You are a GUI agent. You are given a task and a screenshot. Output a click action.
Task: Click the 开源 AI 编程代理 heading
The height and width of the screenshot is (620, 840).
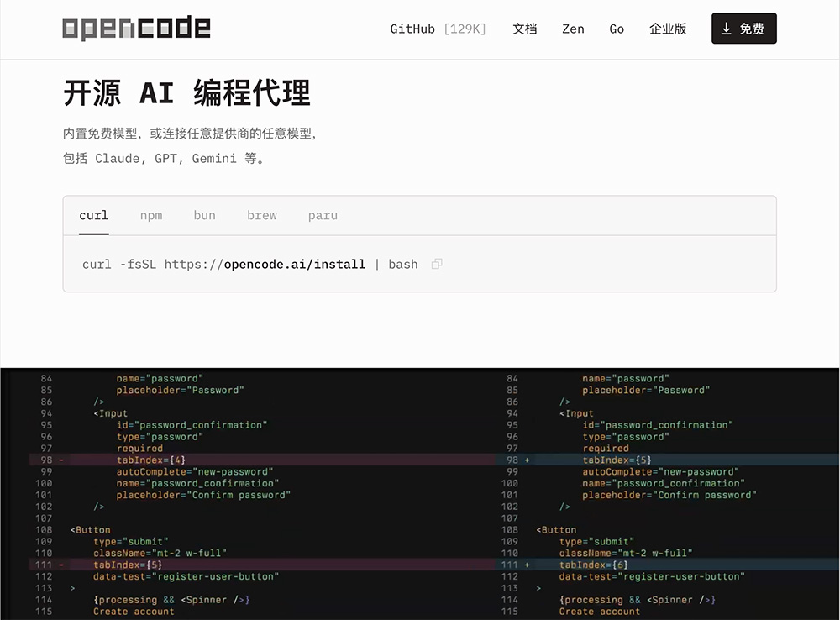click(x=186, y=93)
